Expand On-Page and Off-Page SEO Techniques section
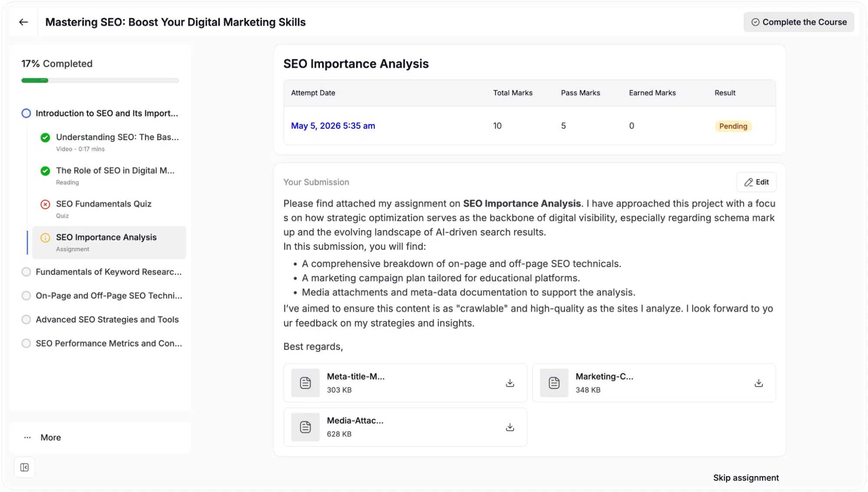The height and width of the screenshot is (492, 868). [x=102, y=295]
